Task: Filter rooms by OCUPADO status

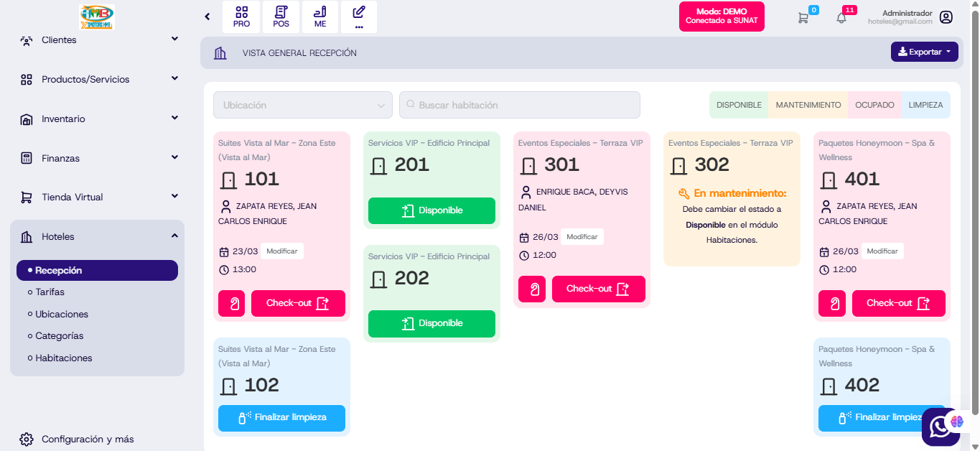Action: pos(874,105)
